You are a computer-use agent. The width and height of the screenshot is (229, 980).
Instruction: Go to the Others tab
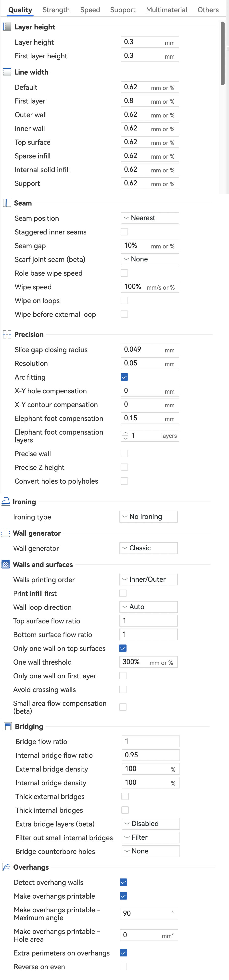click(x=208, y=10)
